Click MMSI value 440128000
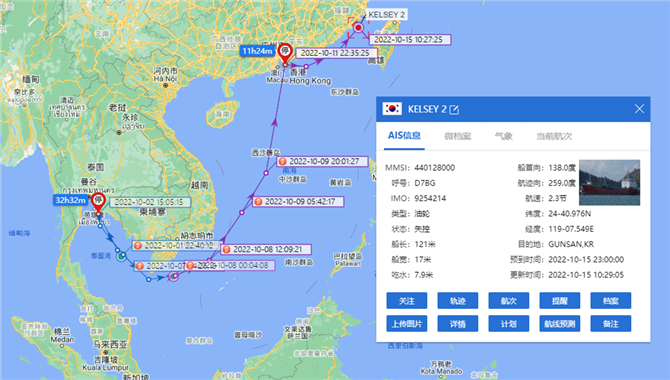This screenshot has height=380, width=670. [435, 168]
